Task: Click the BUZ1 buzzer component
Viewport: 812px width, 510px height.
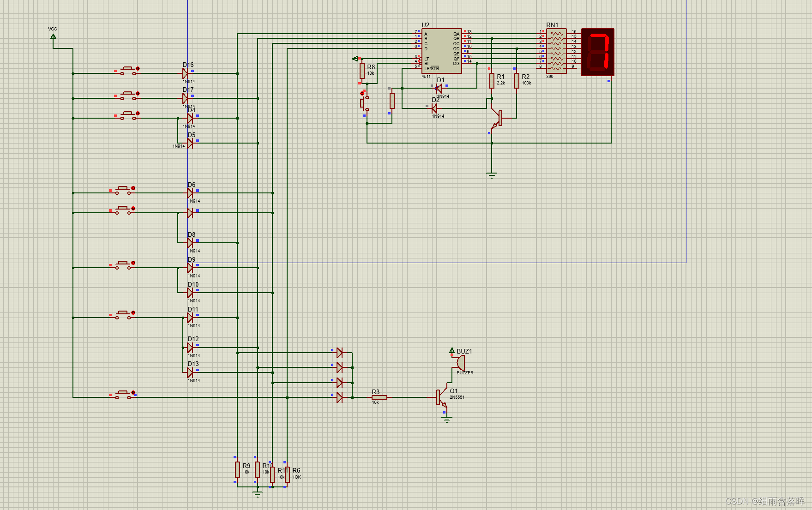Action: [x=460, y=362]
